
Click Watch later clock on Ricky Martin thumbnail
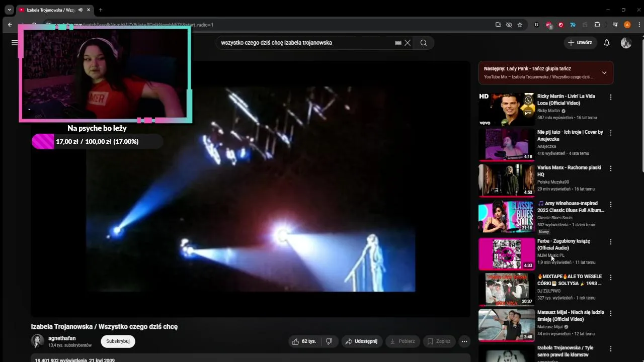(528, 100)
